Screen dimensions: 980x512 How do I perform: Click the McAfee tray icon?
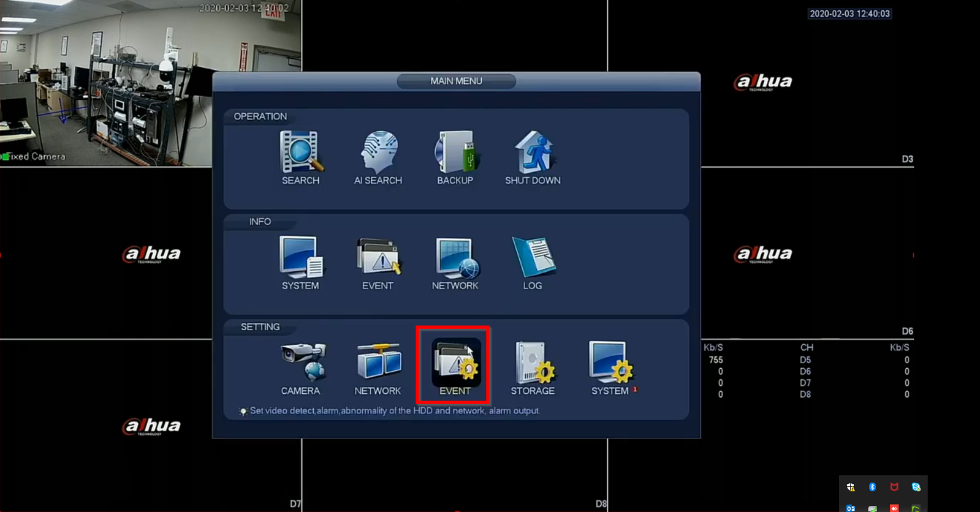tap(894, 487)
